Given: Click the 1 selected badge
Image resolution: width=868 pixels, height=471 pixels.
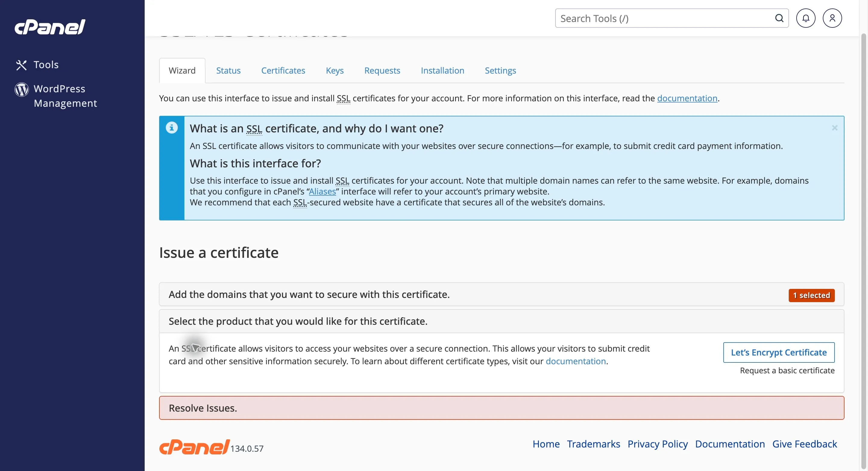Looking at the screenshot, I should [811, 295].
